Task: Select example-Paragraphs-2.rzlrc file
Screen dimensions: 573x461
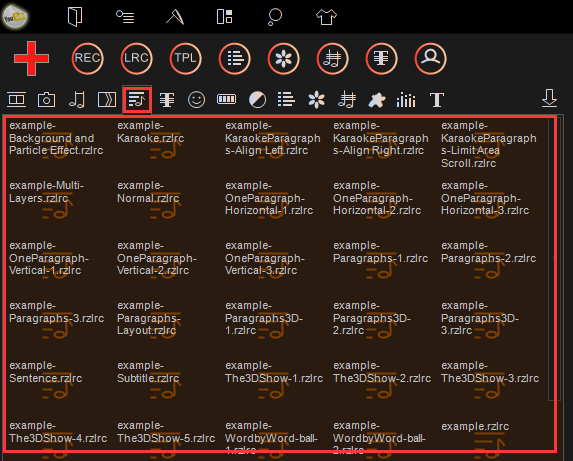Action: click(488, 259)
